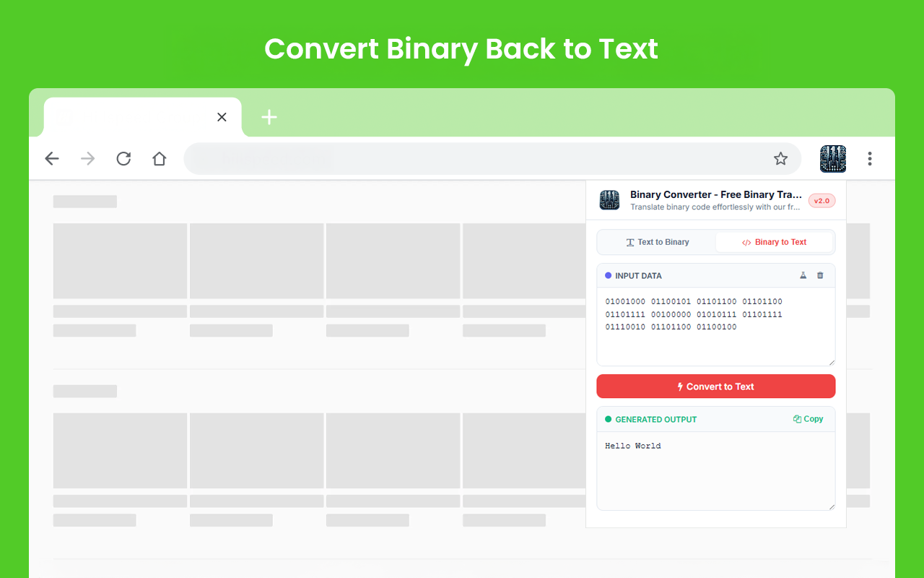Click the GENERATED OUTPUT label
The image size is (924, 578).
655,419
